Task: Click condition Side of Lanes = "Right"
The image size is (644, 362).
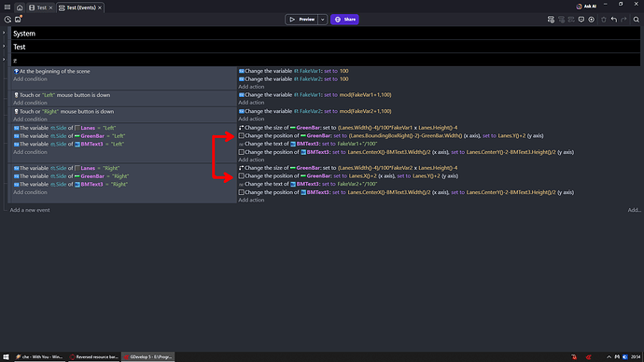Action: coord(66,168)
